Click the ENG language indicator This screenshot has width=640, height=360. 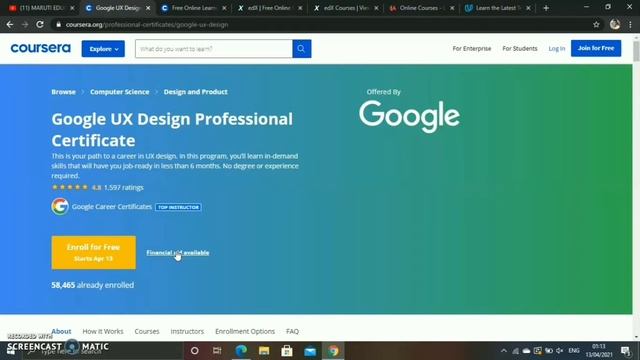click(574, 351)
